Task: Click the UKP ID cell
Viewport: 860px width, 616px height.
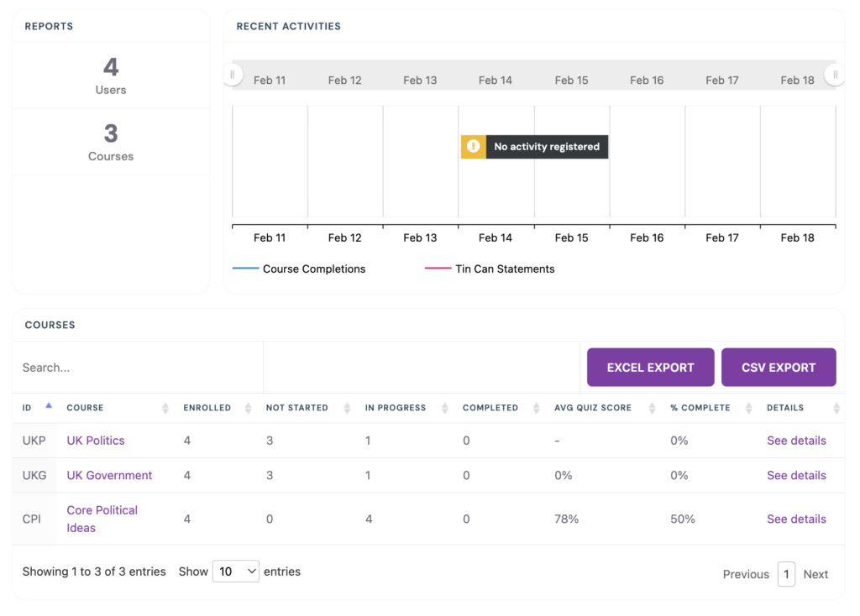Action: point(34,441)
